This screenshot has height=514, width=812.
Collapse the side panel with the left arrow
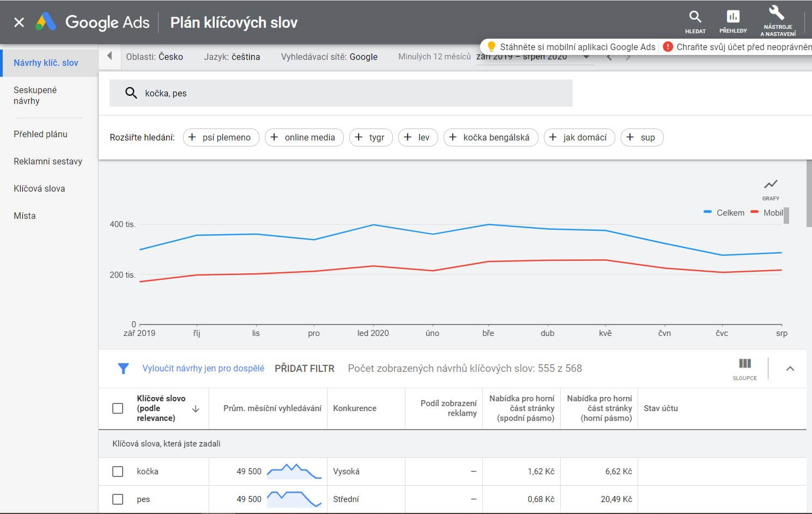point(110,56)
